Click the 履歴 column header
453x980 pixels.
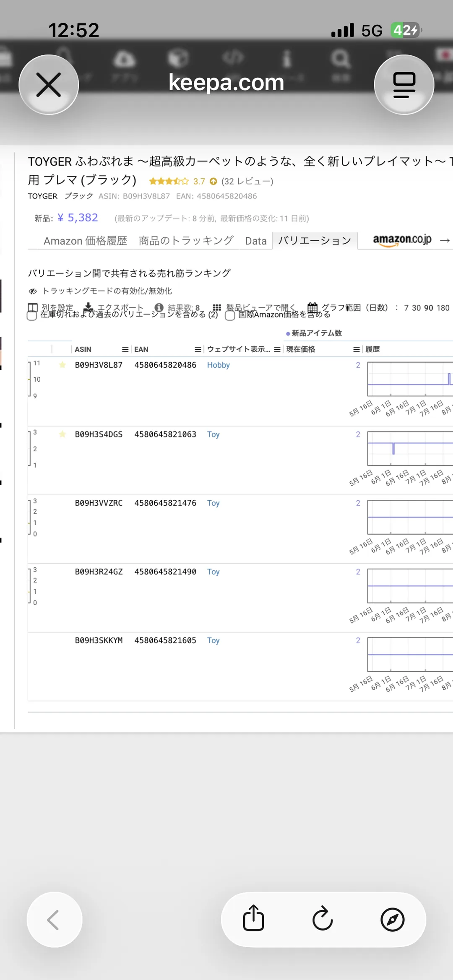point(373,349)
